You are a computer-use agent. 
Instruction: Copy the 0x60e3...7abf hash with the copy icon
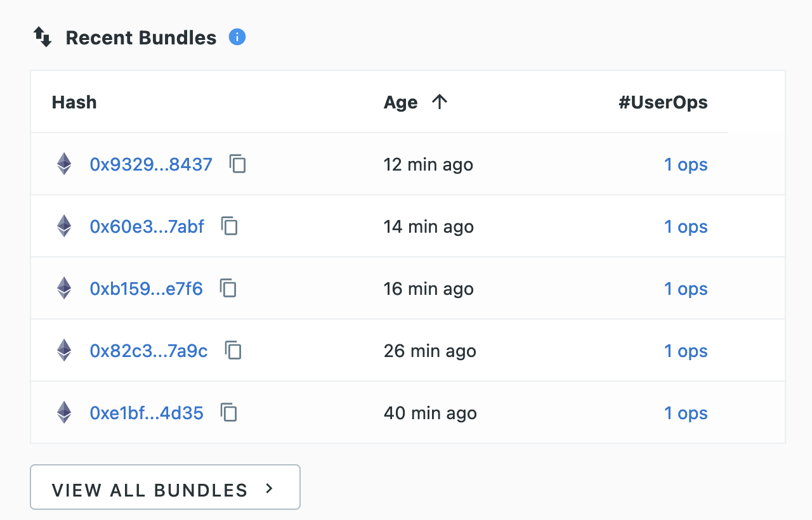pos(229,226)
